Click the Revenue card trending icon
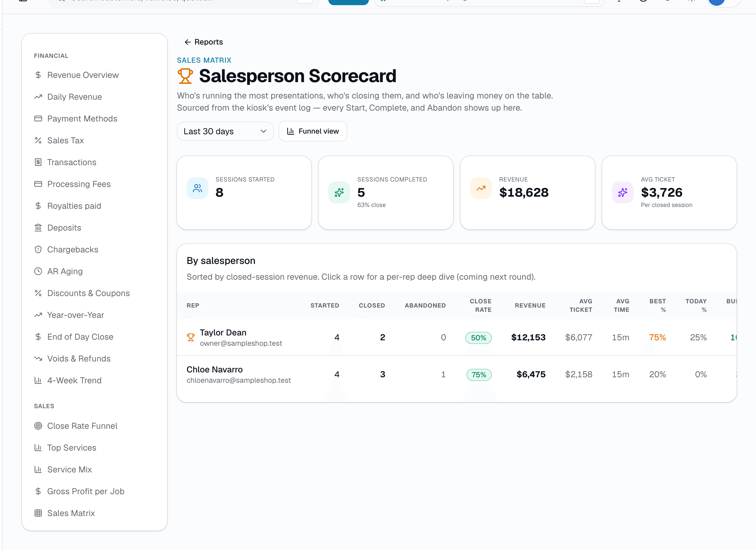 coord(481,188)
